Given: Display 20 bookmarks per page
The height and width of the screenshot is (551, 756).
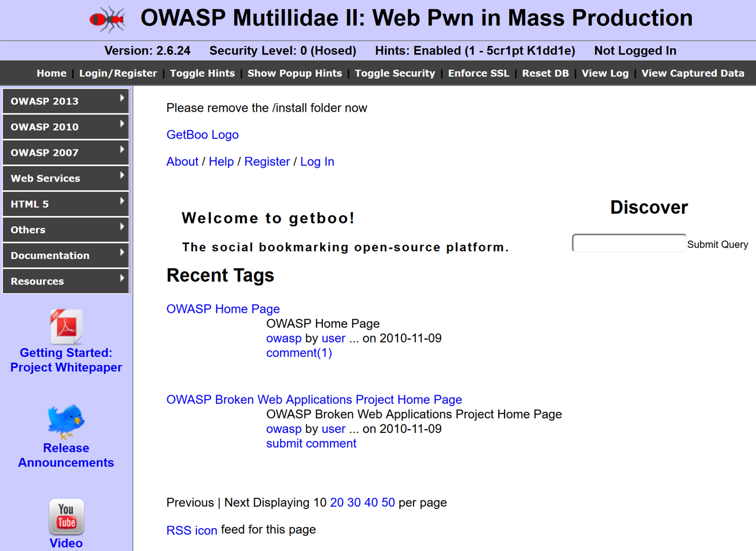Looking at the screenshot, I should (x=337, y=502).
